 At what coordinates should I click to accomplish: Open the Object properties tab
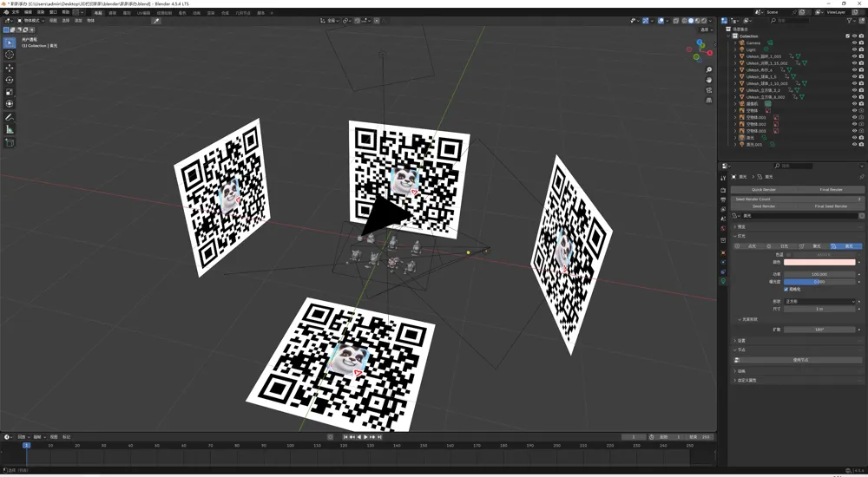(723, 253)
